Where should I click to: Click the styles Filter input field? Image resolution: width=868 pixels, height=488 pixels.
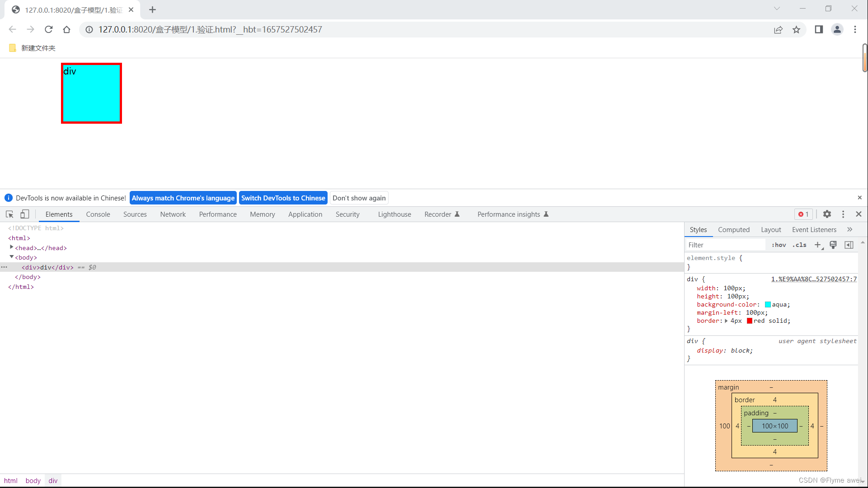tap(725, 245)
